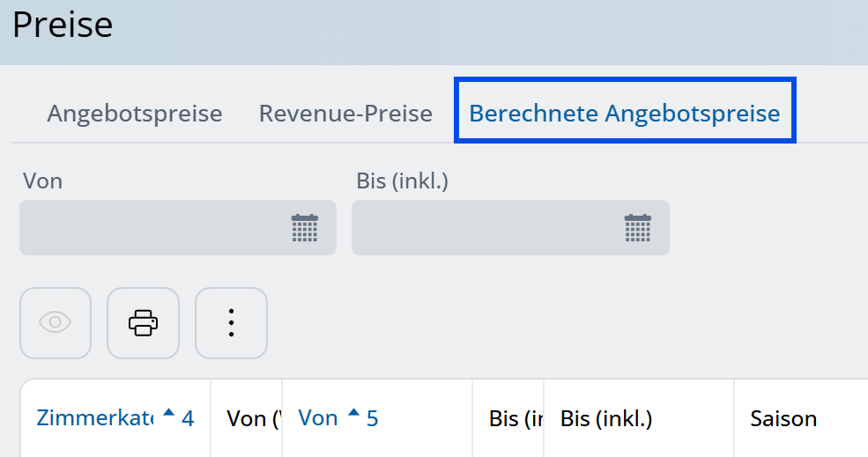
Task: Select the Berechnete Angebotspreise tab
Action: (625, 114)
